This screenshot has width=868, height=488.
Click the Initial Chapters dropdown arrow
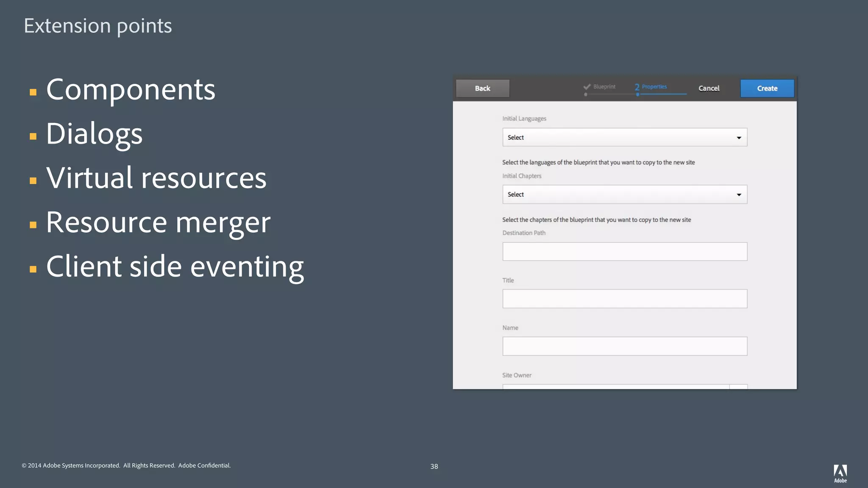[739, 195]
